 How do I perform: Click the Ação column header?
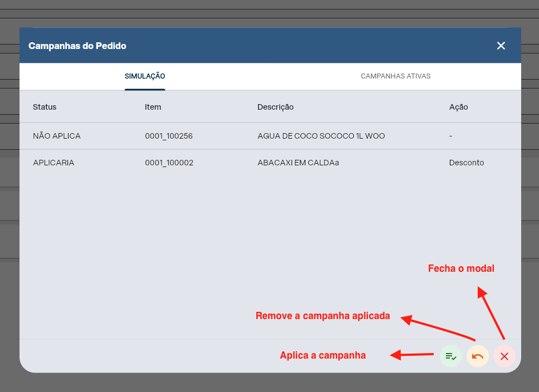(x=459, y=107)
